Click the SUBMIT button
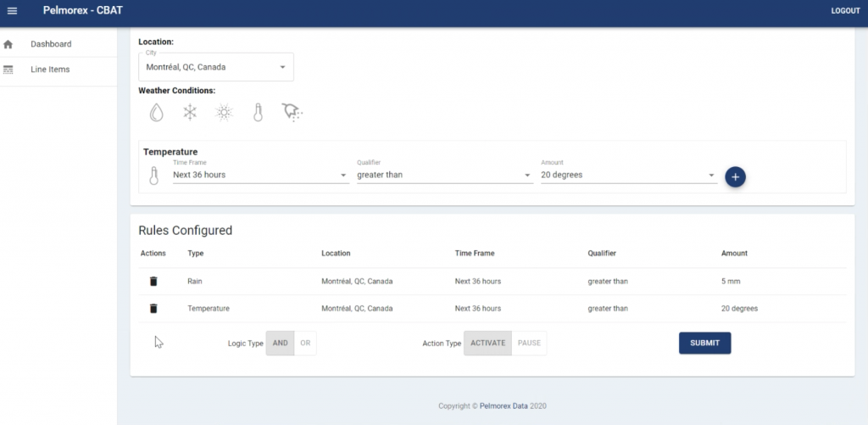 pos(704,343)
